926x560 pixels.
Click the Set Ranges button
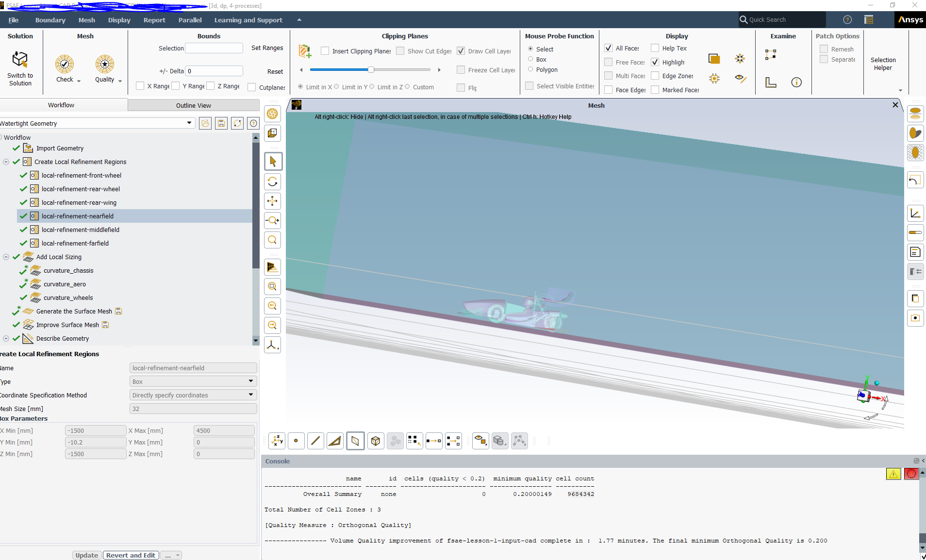coord(267,48)
